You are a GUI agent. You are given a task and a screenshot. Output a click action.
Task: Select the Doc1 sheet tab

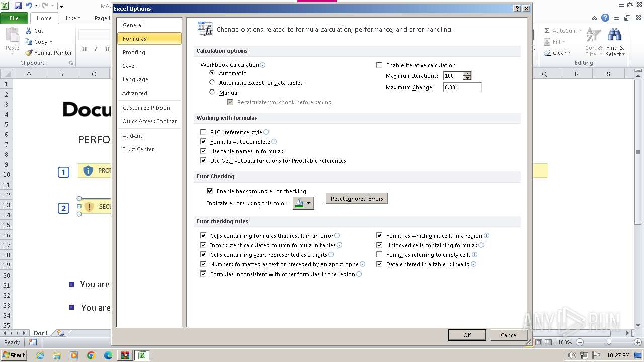40,333
